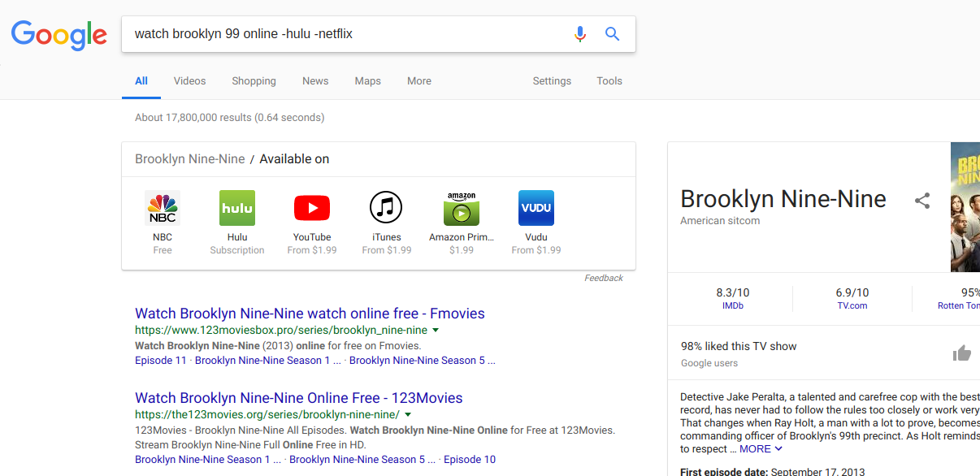This screenshot has width=980, height=476.
Task: Open Vudu watch option icon
Action: pyautogui.click(x=536, y=208)
